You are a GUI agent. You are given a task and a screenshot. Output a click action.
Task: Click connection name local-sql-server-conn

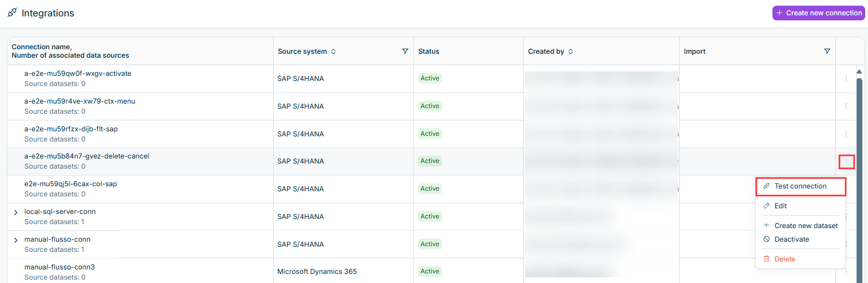(60, 212)
